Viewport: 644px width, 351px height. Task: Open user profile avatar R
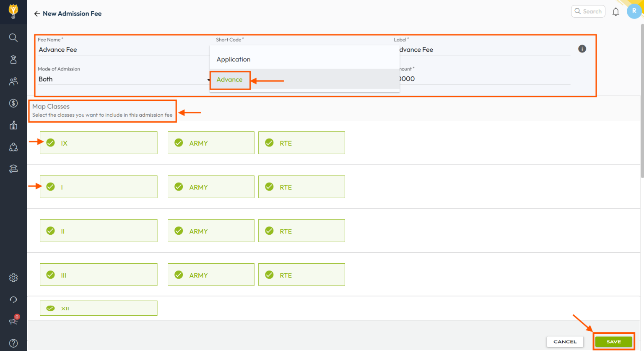[634, 11]
